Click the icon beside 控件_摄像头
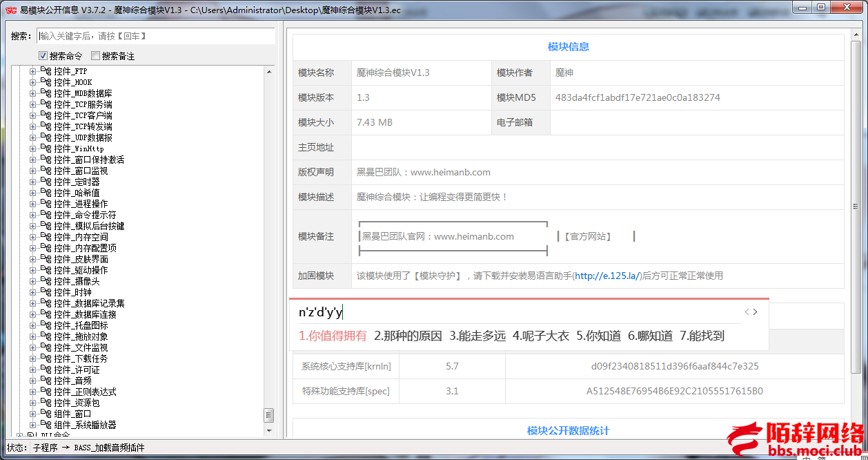Image resolution: width=868 pixels, height=460 pixels. point(46,281)
